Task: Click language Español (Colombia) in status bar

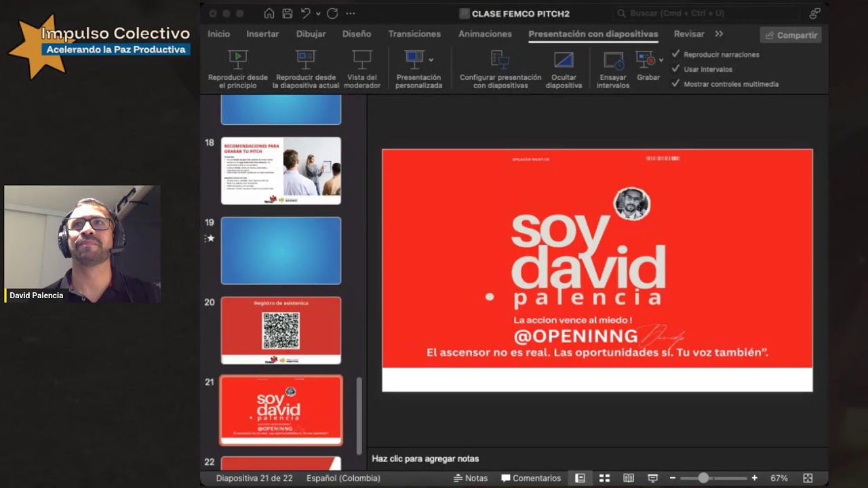Action: click(x=343, y=478)
